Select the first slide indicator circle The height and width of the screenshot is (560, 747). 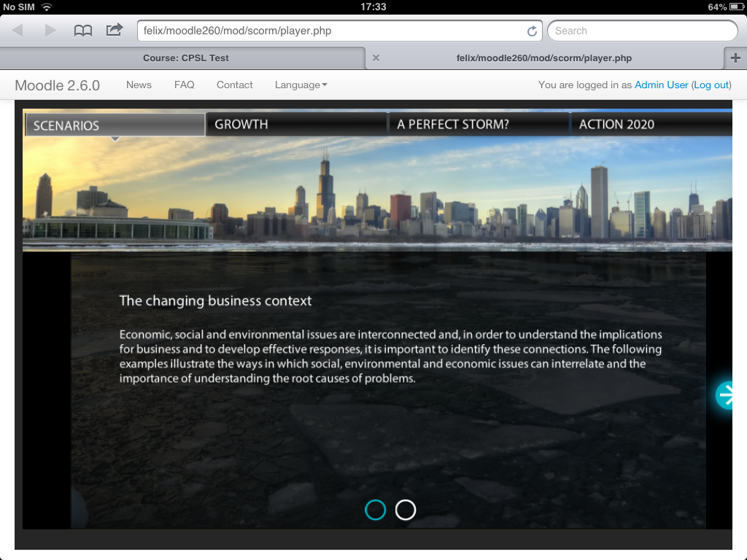[376, 510]
